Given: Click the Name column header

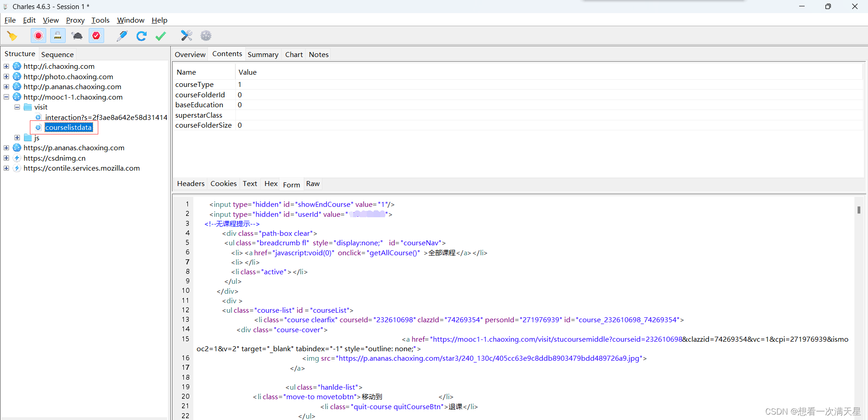Looking at the screenshot, I should [x=204, y=72].
